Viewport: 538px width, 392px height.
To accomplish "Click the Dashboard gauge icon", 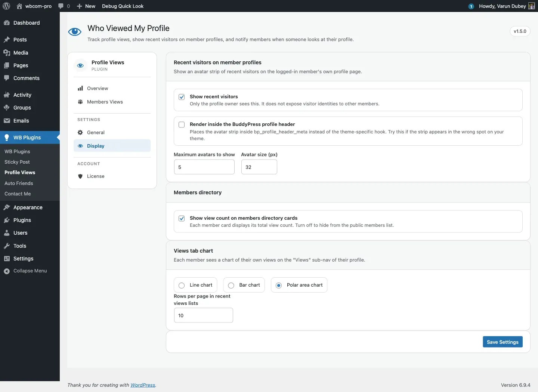I will pos(7,23).
